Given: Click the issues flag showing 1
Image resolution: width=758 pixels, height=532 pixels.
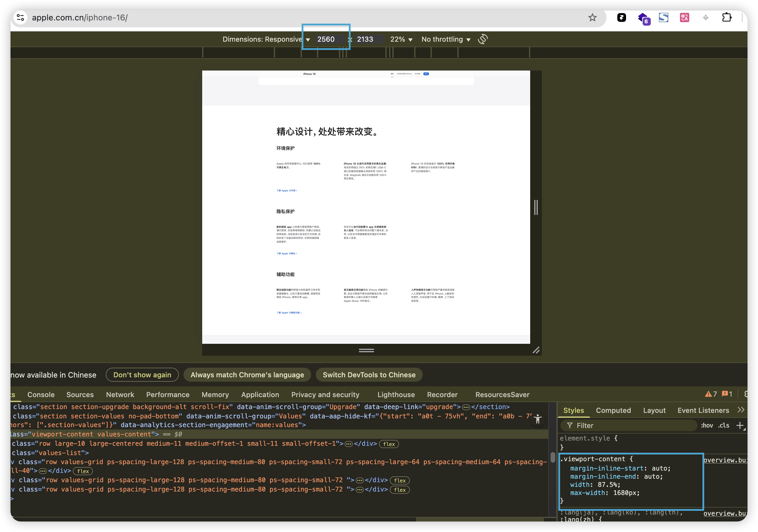Looking at the screenshot, I should pyautogui.click(x=727, y=394).
